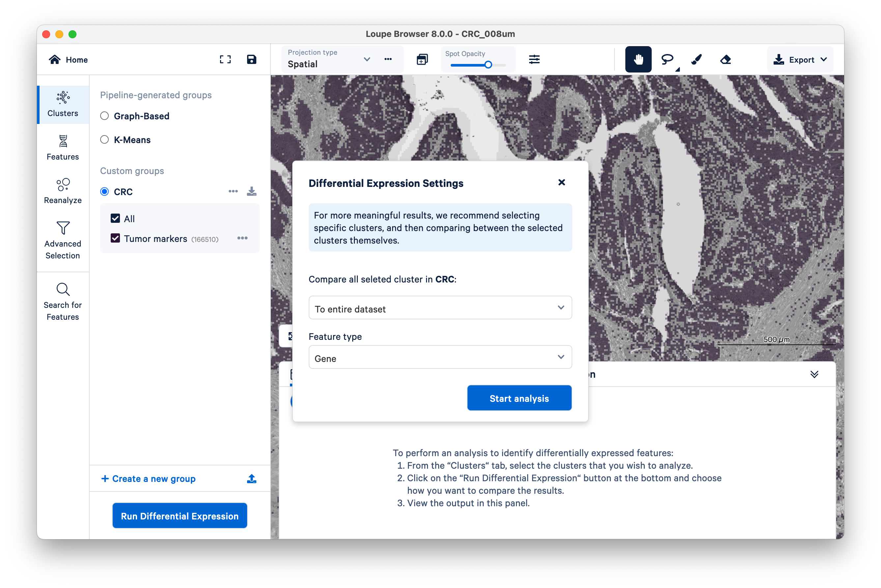881x588 pixels.
Task: Click the fullscreen brackets icon
Action: 225,59
